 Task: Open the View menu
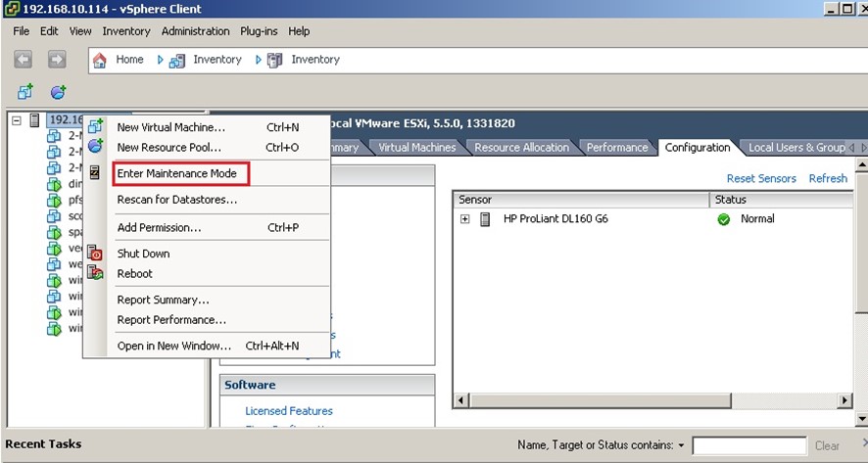point(80,31)
